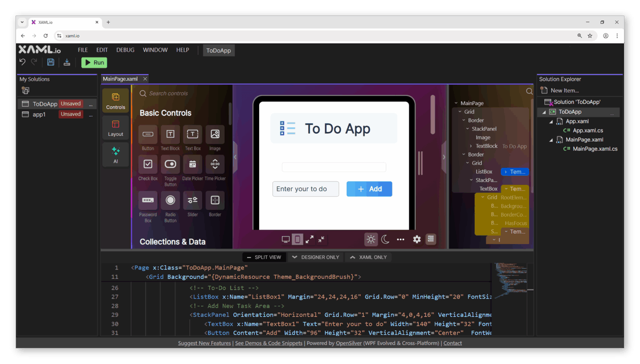Screen dimensions: 640x364
Task: Switch designer to dark theme moon icon
Action: point(385,239)
